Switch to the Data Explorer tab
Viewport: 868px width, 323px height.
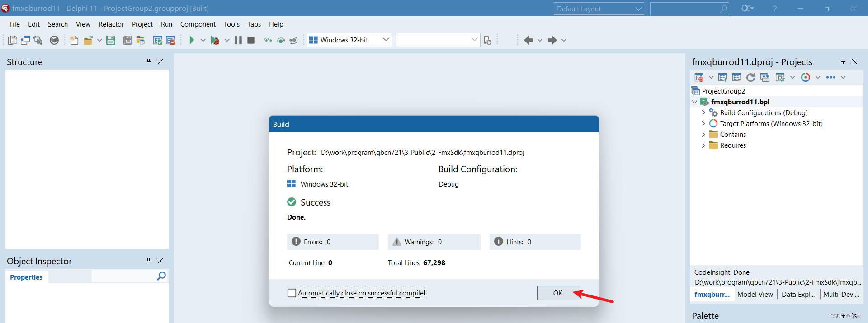click(798, 294)
